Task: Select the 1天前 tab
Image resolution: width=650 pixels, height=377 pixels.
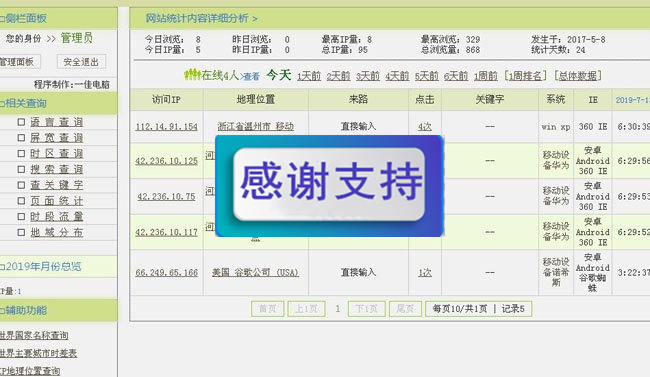Action: (309, 76)
